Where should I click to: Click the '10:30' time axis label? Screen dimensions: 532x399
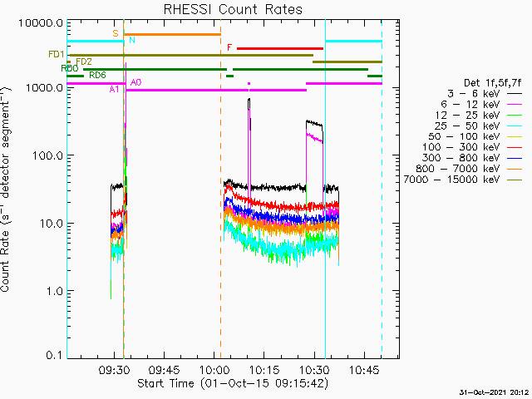(x=314, y=370)
